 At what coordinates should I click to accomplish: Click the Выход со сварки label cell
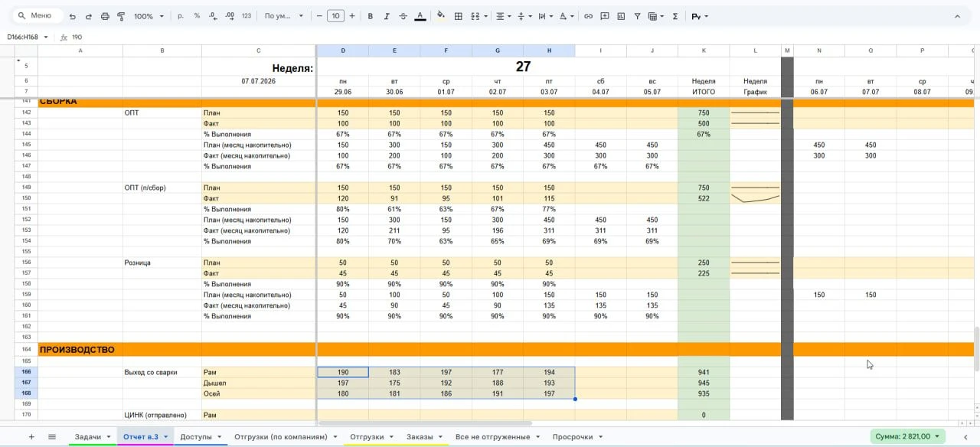(162, 373)
